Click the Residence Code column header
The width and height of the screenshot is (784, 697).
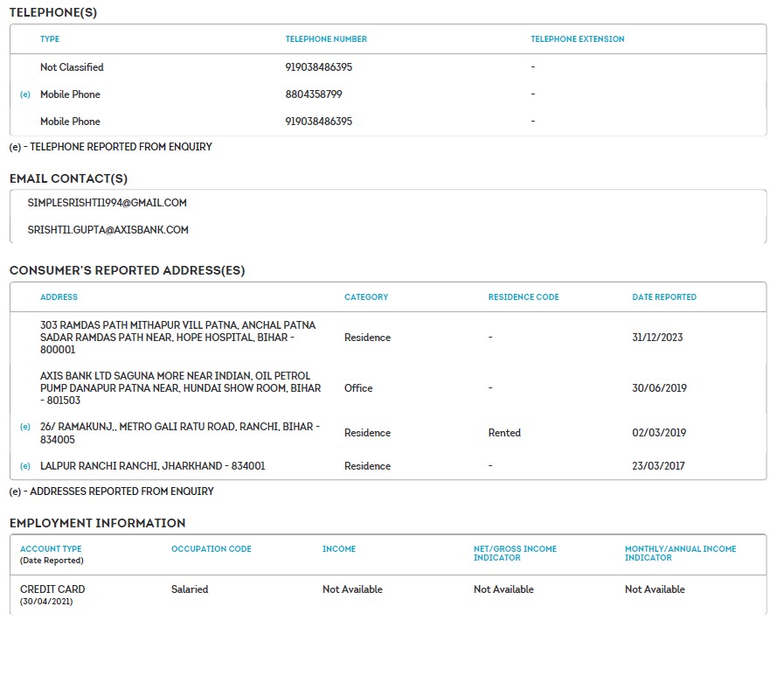tap(523, 297)
